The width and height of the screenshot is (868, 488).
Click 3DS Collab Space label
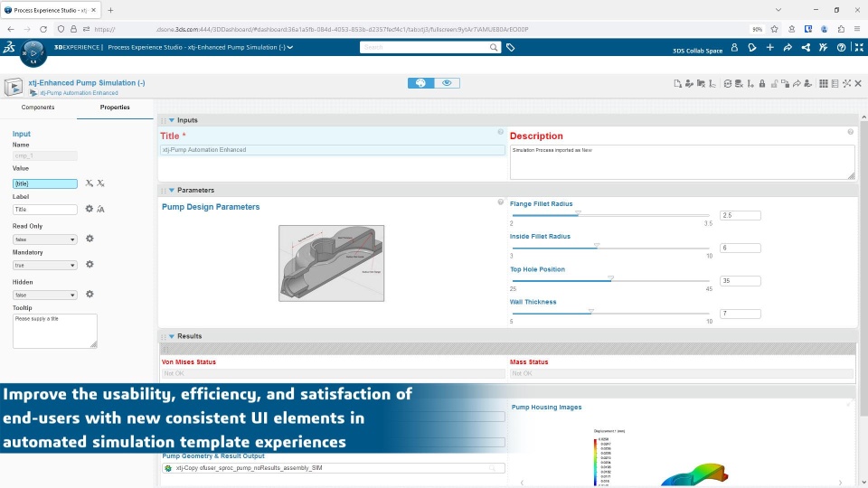point(697,51)
